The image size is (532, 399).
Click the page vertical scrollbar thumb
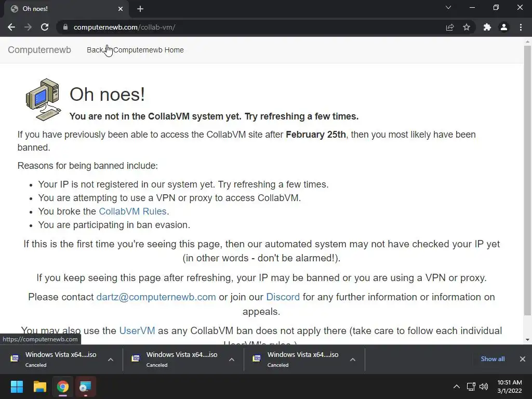527,180
